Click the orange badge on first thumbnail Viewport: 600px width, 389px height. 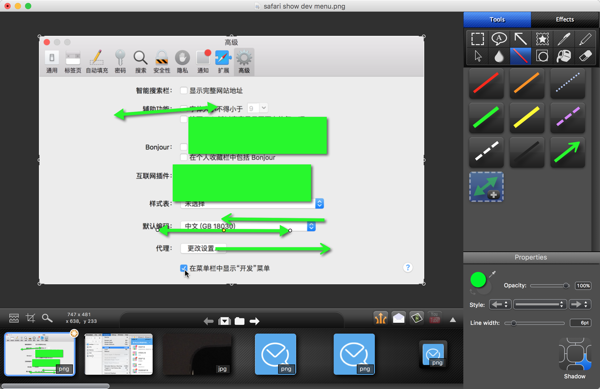tap(74, 334)
